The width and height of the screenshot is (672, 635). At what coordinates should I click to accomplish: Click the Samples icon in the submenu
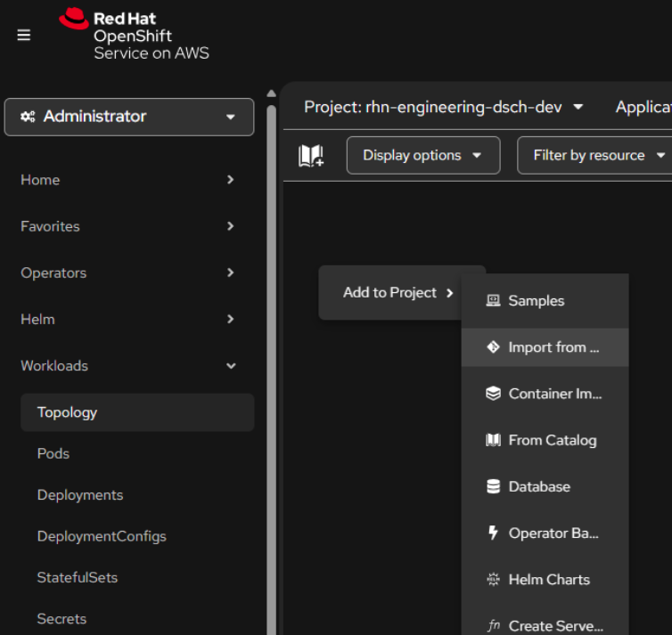click(x=493, y=301)
